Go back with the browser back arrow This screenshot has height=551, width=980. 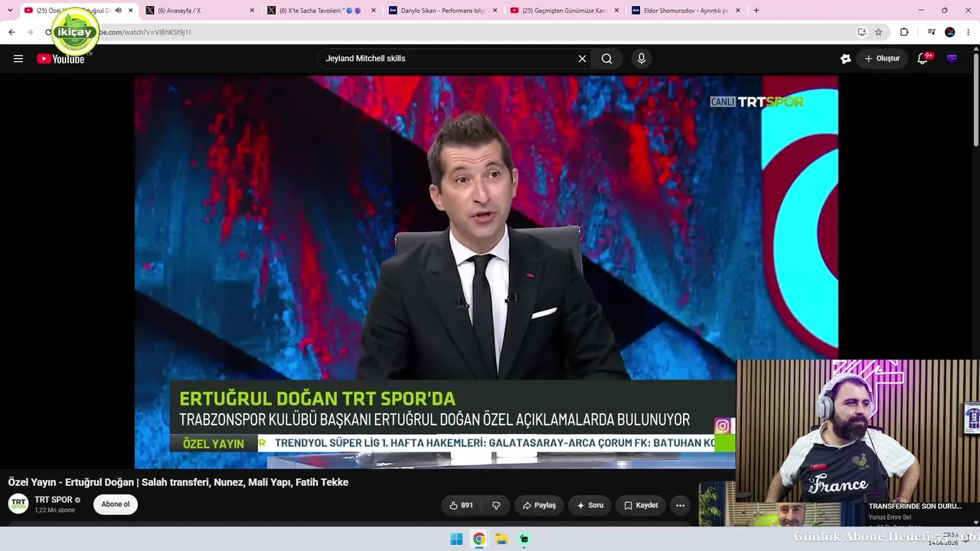pyautogui.click(x=11, y=32)
